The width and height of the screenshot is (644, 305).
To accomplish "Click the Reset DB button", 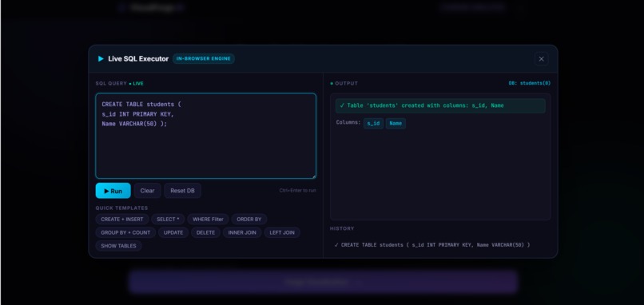I will tap(182, 191).
